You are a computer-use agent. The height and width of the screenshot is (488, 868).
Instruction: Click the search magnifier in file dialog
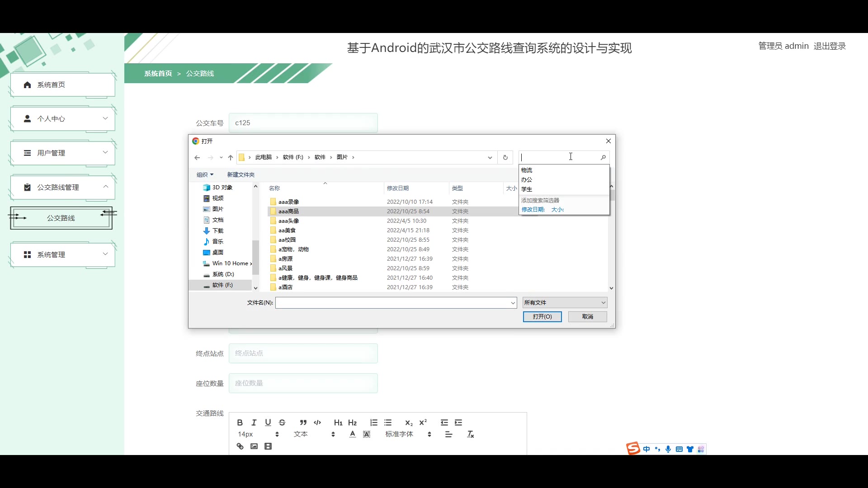(x=603, y=158)
